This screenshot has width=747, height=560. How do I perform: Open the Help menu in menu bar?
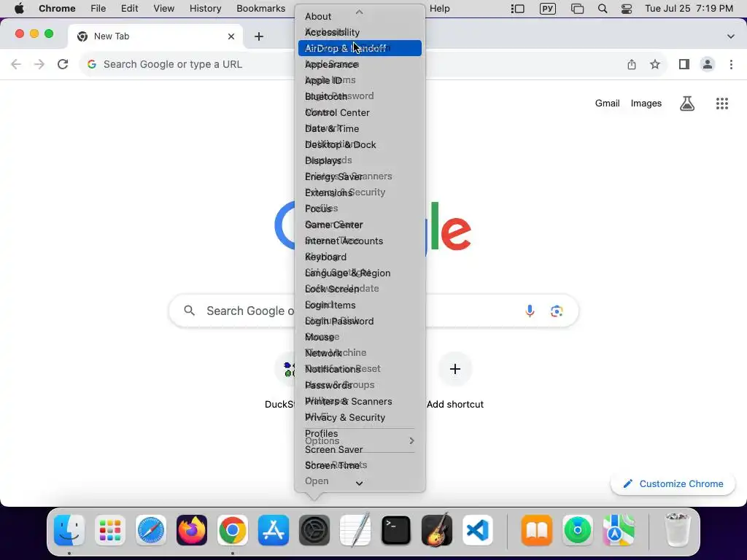tap(439, 9)
